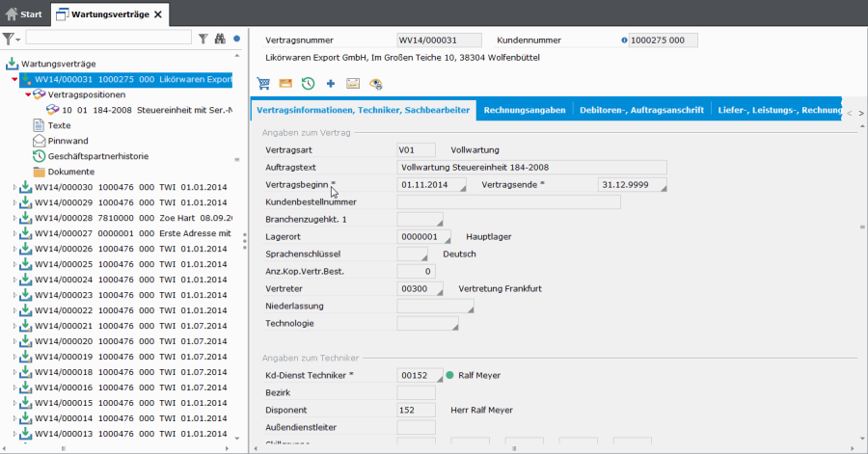Click the binoculars search icon
Image resolution: width=868 pixels, height=454 pixels.
coord(220,39)
